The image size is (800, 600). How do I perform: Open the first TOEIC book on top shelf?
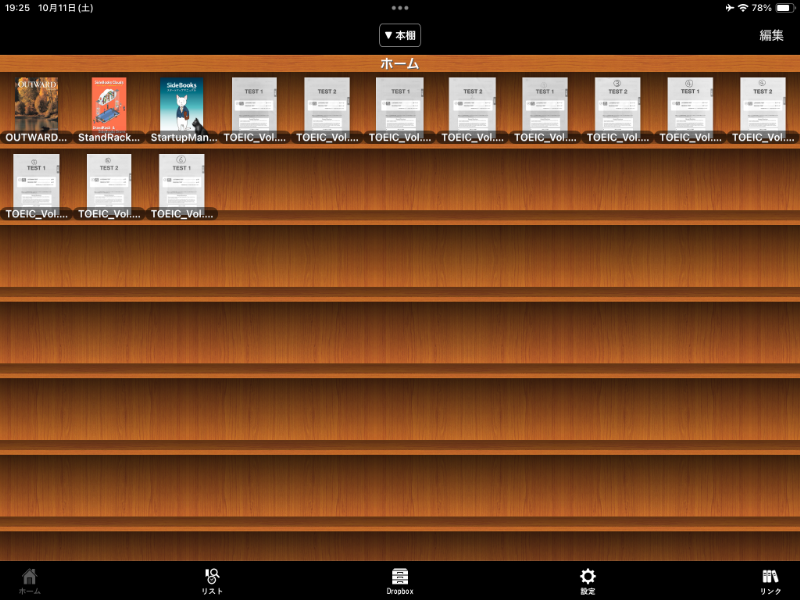[254, 104]
